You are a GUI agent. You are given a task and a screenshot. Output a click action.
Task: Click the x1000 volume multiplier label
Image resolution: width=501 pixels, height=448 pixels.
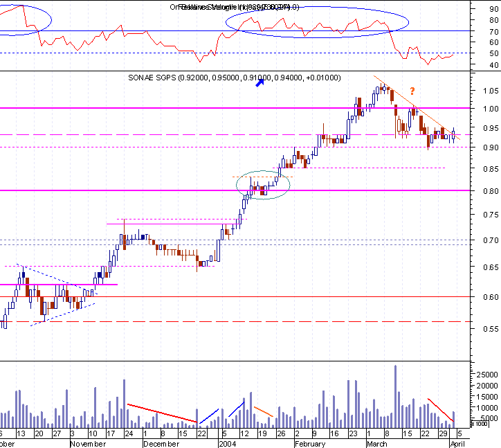point(480,424)
